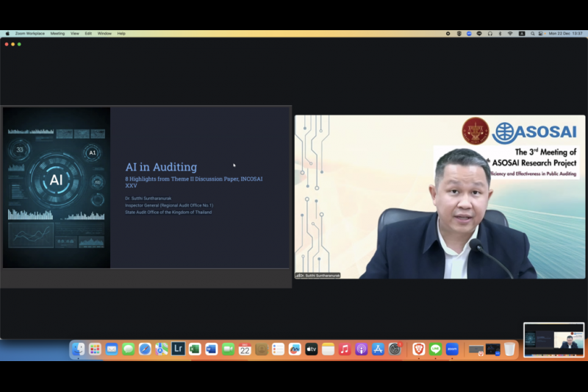The width and height of the screenshot is (588, 392).
Task: Open the Music app in the Dock
Action: coord(345,349)
